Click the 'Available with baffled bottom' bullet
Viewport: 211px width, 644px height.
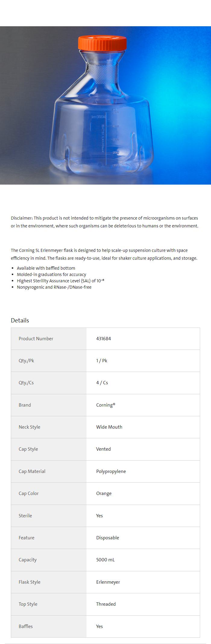(x=46, y=268)
